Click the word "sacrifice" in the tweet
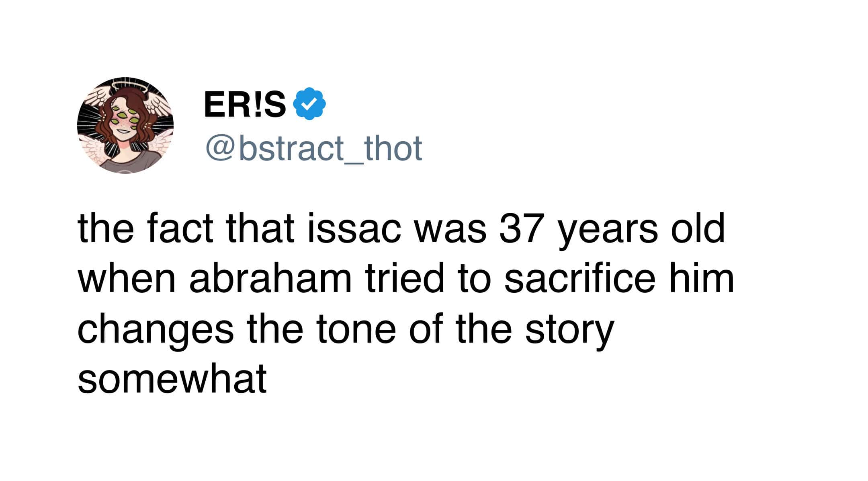The height and width of the screenshot is (481, 868). pos(579,279)
